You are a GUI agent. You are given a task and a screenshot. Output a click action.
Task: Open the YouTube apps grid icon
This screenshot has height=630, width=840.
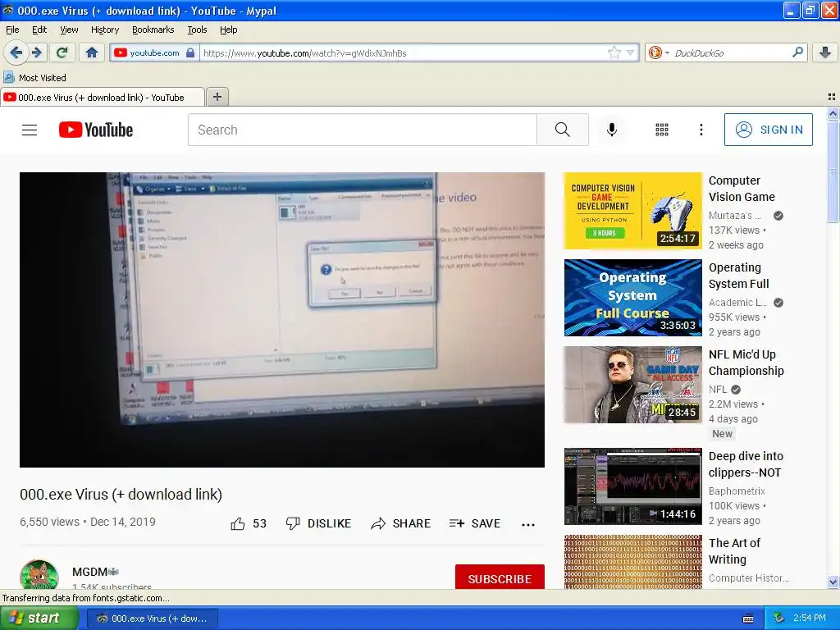662,130
